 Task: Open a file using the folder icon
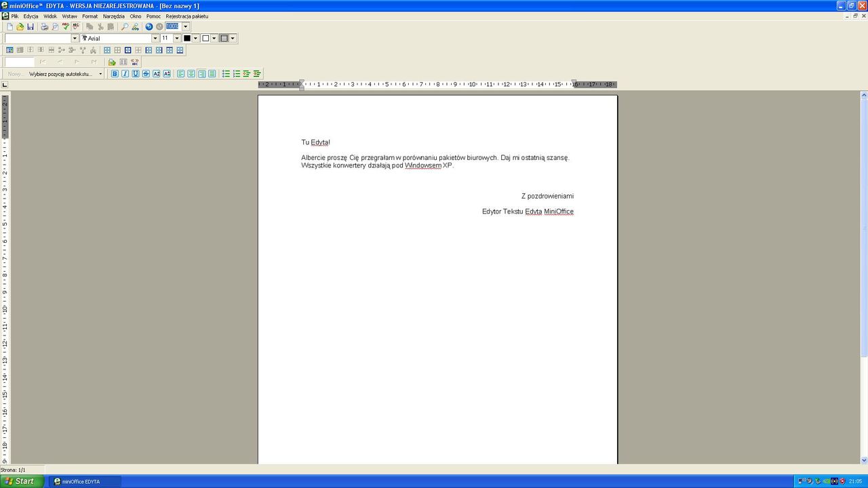[x=20, y=26]
